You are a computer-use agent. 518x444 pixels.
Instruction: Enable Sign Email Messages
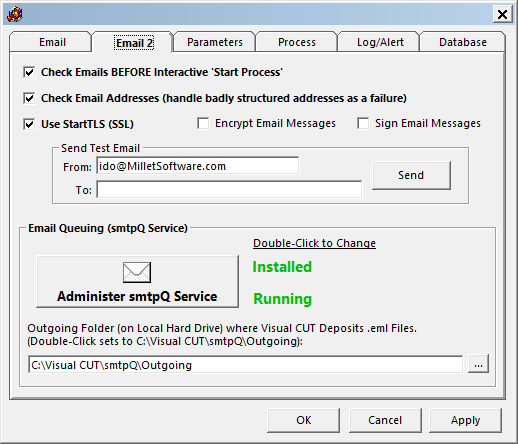tap(363, 123)
